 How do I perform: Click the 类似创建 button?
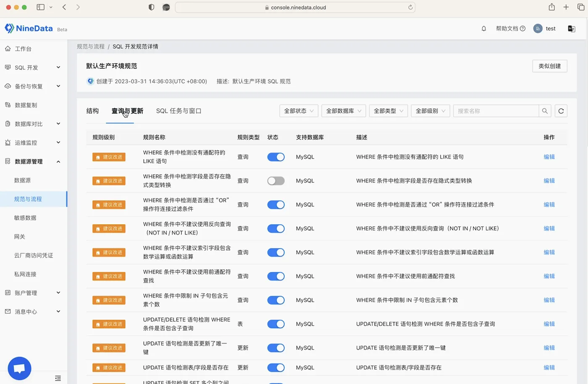[x=550, y=66]
